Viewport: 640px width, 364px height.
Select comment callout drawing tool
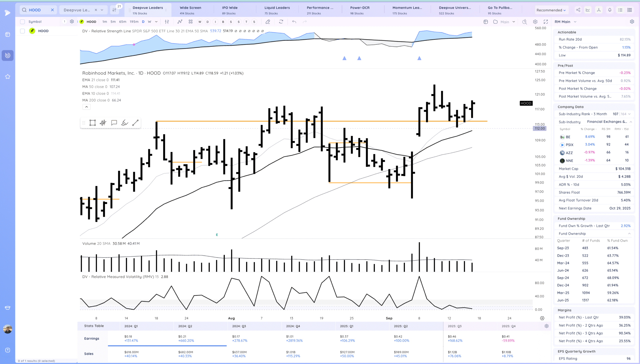tap(114, 123)
